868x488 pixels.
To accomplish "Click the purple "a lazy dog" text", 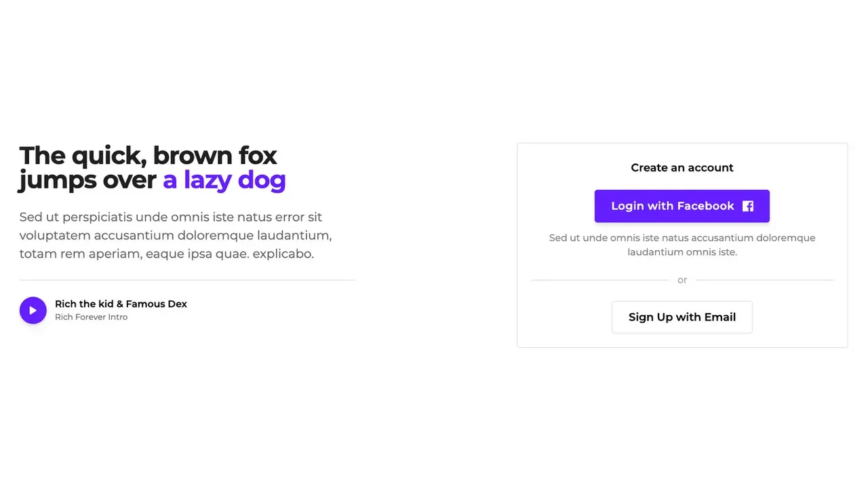I will 224,180.
